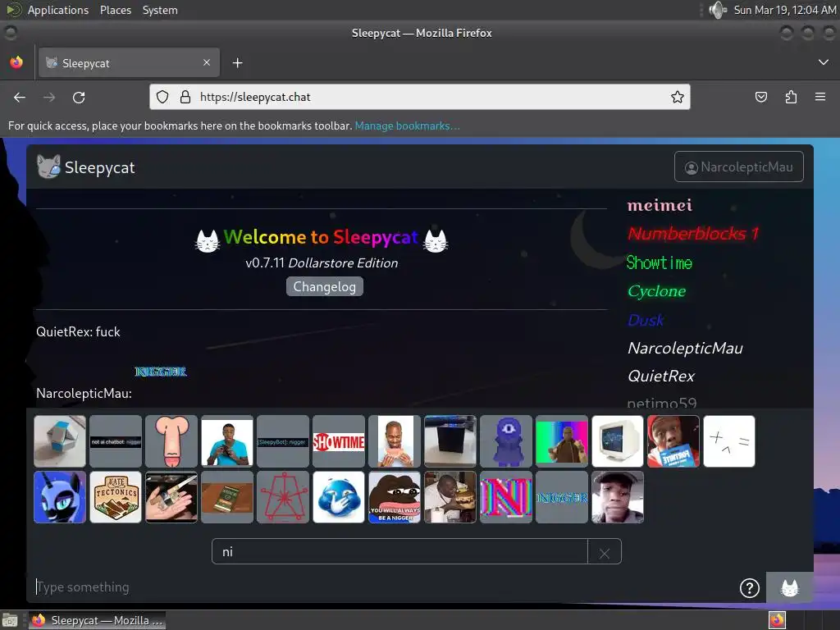Click the Manage bookmarks link
The image size is (840, 630).
407,126
